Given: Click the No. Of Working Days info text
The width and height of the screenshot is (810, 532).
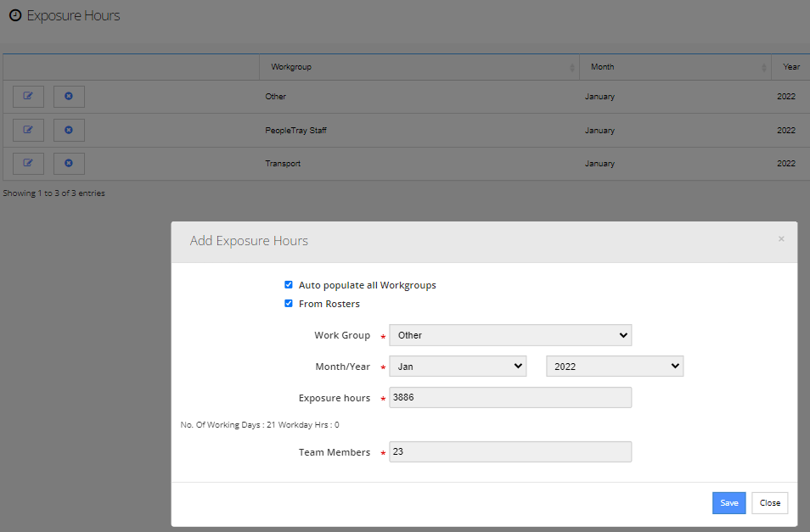Looking at the screenshot, I should [260, 425].
